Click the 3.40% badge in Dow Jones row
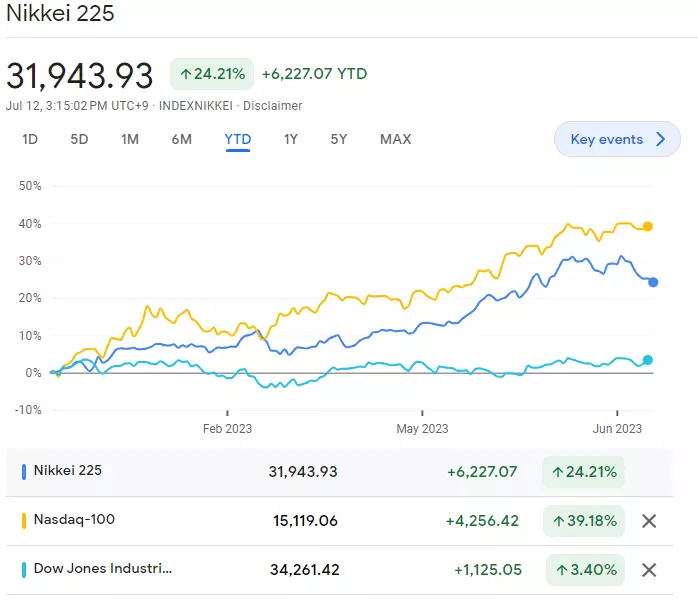This screenshot has height=600, width=698. [585, 570]
